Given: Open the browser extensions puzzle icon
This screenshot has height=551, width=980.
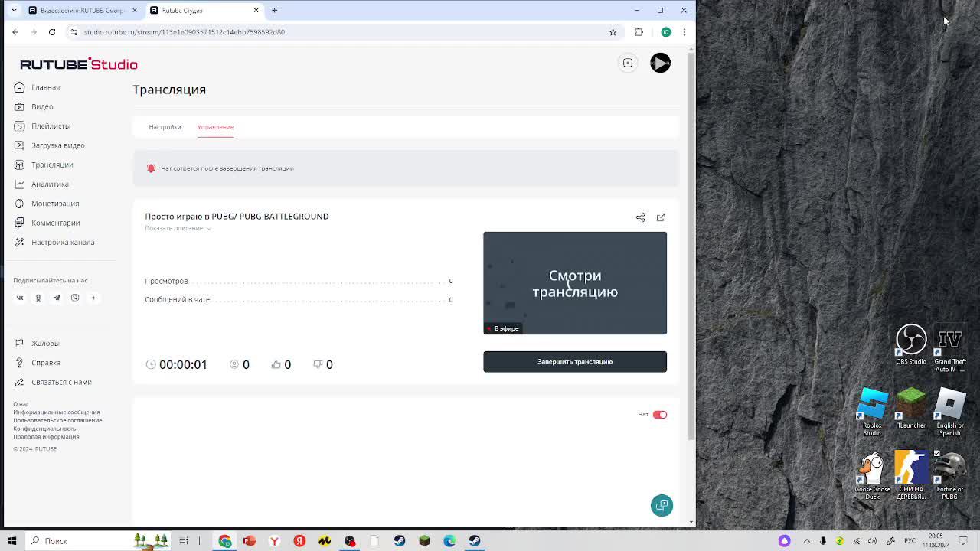Looking at the screenshot, I should coord(639,32).
